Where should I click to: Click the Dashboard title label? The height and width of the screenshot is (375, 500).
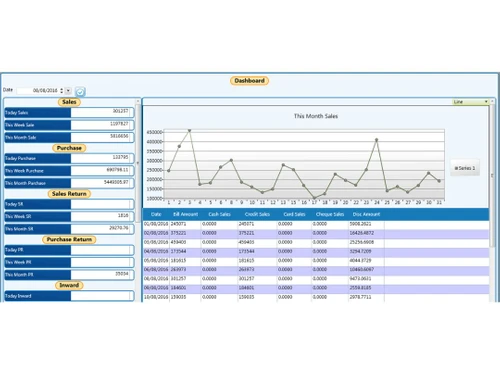[x=249, y=81]
